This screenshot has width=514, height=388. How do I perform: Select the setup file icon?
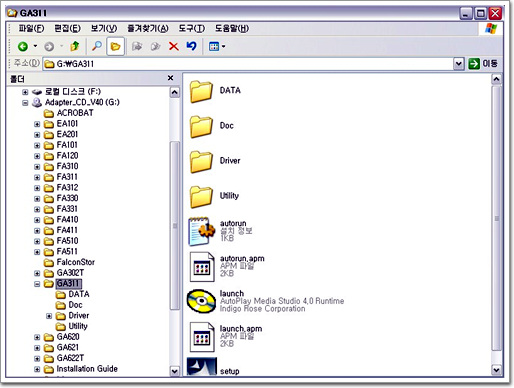point(202,367)
